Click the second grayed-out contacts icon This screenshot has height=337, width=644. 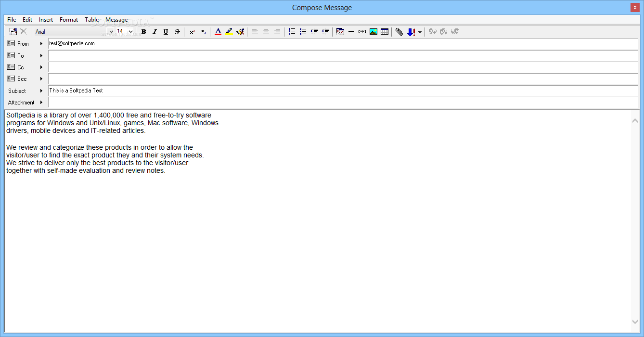click(x=443, y=32)
